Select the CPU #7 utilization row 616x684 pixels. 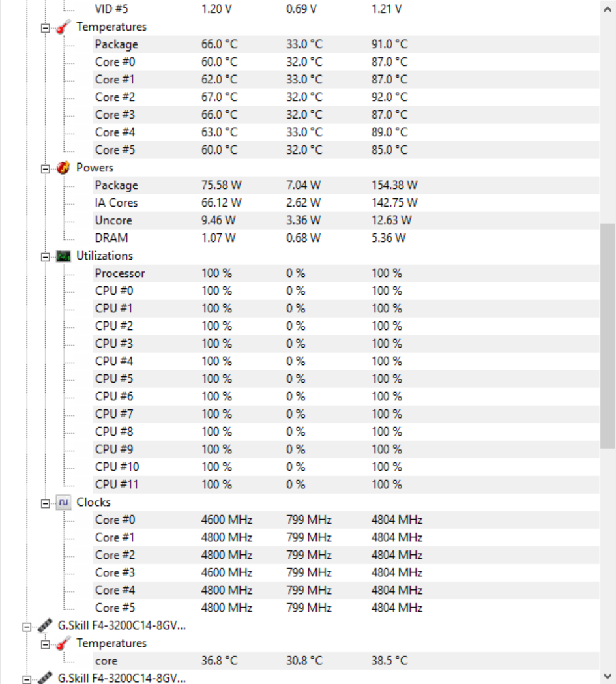(x=114, y=414)
